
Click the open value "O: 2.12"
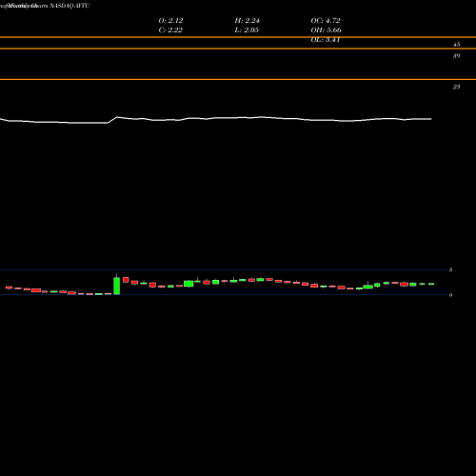coord(170,20)
